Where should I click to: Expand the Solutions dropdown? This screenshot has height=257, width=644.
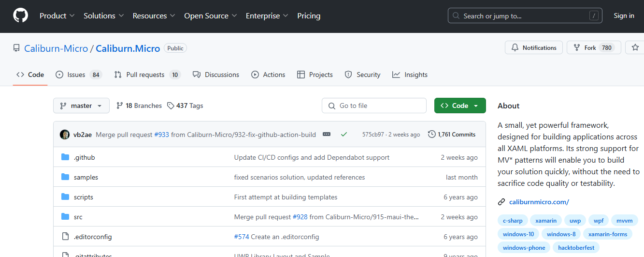point(104,16)
